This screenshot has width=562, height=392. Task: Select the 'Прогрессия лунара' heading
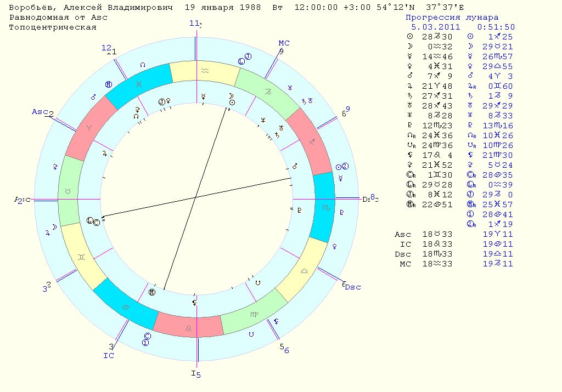coord(452,17)
